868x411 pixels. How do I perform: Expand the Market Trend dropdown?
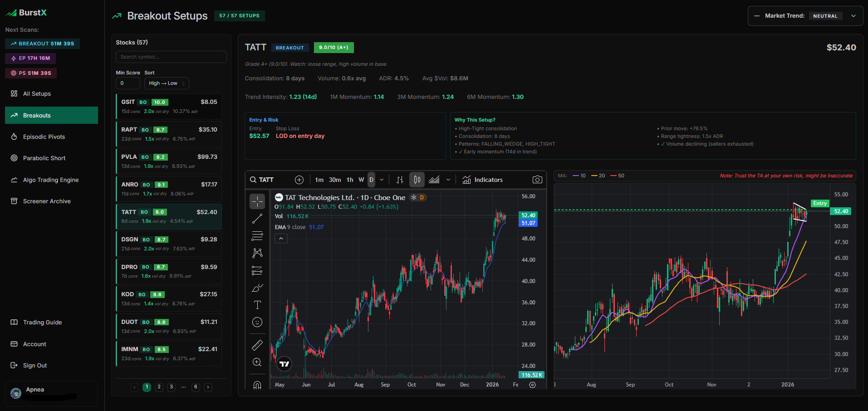click(853, 16)
